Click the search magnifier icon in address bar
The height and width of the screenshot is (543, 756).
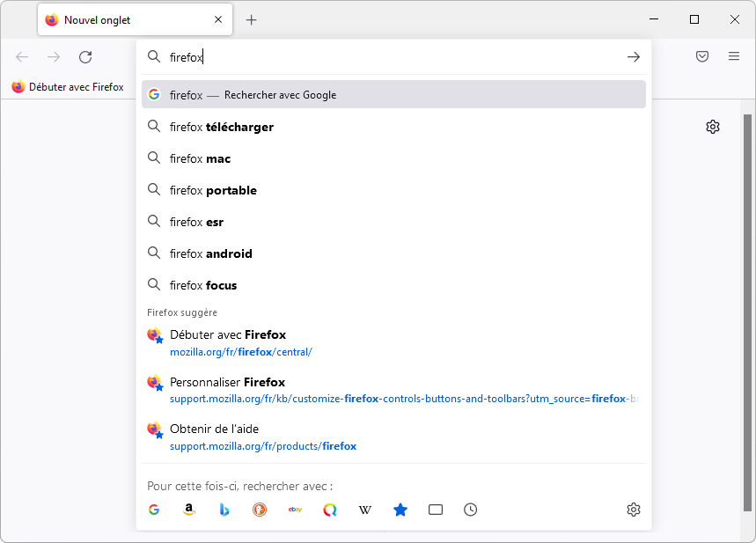point(154,56)
